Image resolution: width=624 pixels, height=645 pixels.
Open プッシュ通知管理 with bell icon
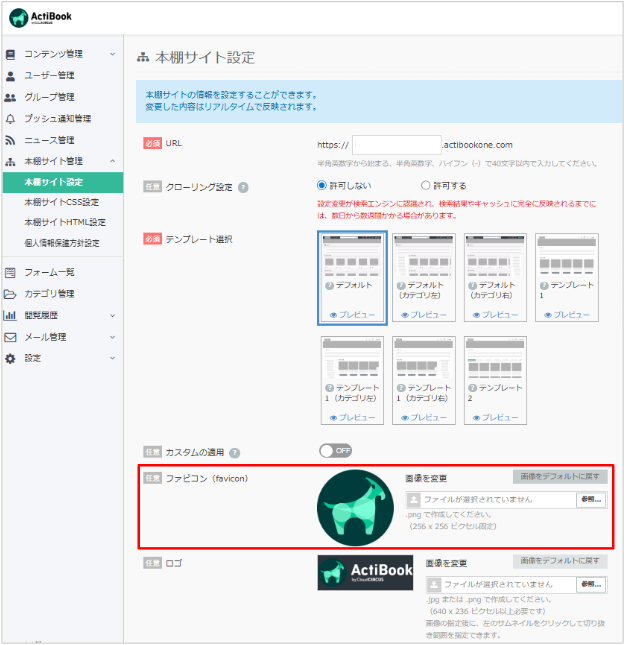point(57,118)
